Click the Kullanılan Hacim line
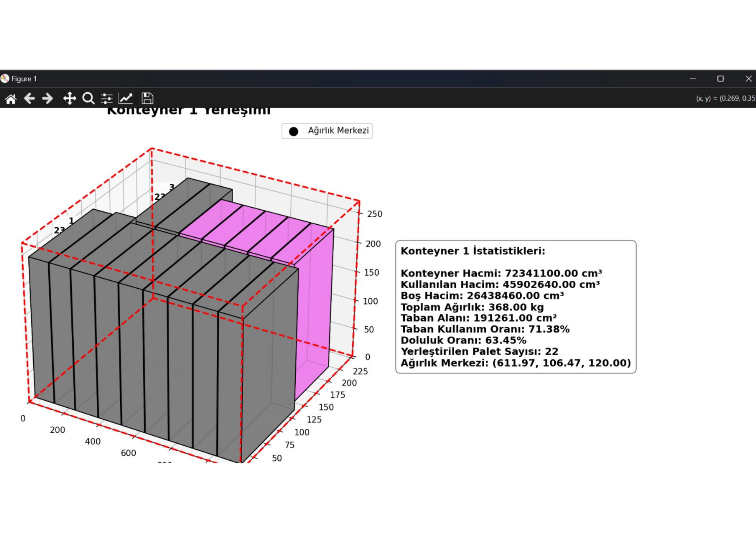This screenshot has height=533, width=756. click(500, 284)
